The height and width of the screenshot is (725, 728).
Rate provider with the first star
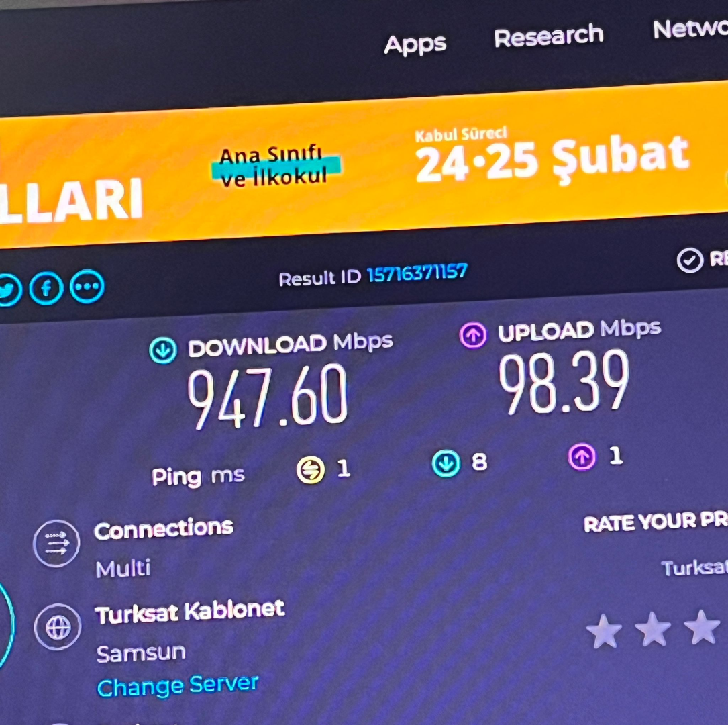tap(604, 632)
